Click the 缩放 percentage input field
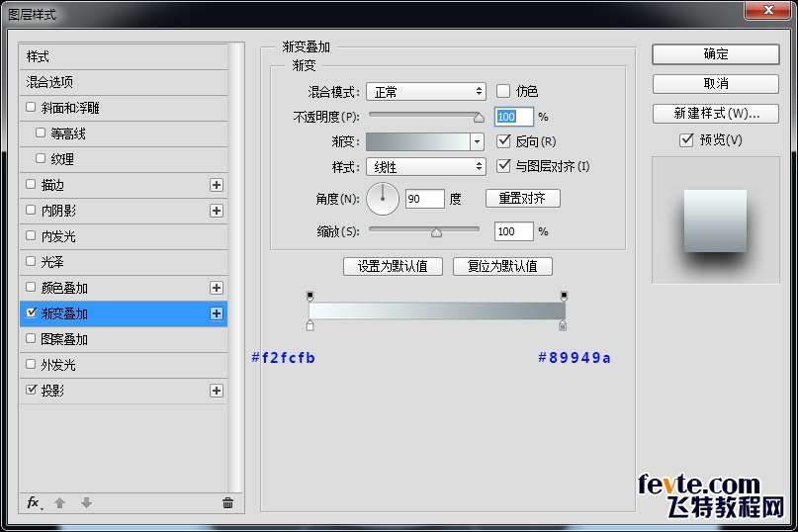The image size is (798, 532). pyautogui.click(x=513, y=231)
